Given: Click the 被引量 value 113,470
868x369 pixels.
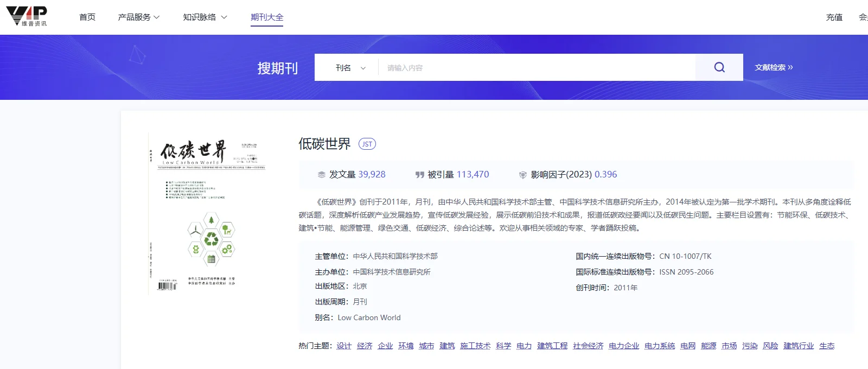Looking at the screenshot, I should (473, 174).
